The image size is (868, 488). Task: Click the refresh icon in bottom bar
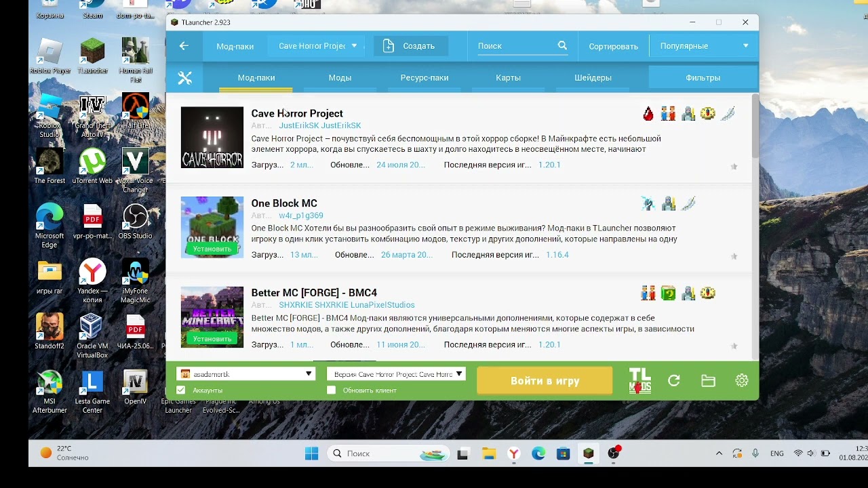(x=674, y=381)
